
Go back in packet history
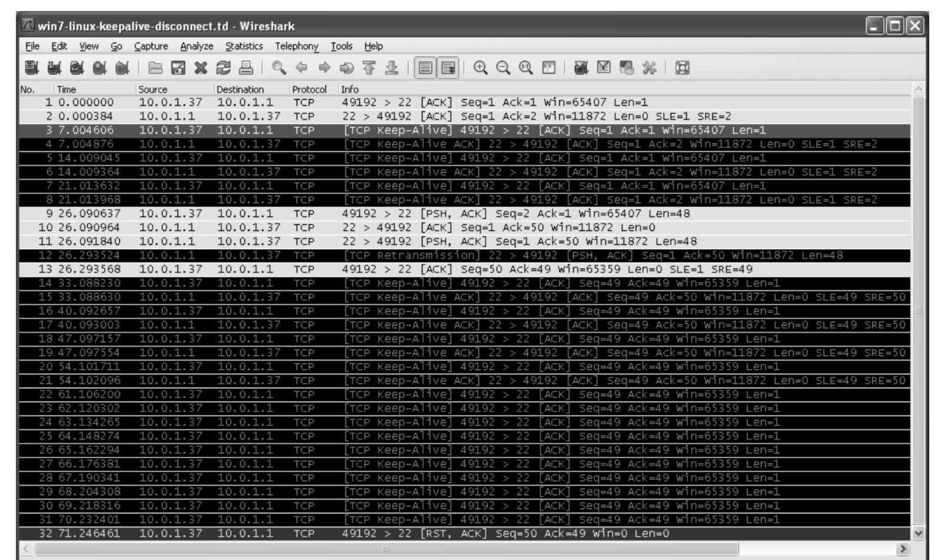pos(301,68)
